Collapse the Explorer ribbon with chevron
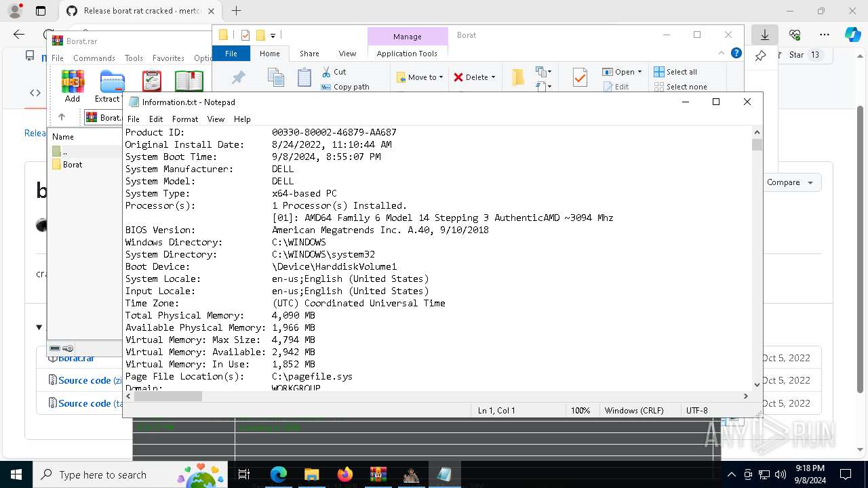 (x=722, y=53)
